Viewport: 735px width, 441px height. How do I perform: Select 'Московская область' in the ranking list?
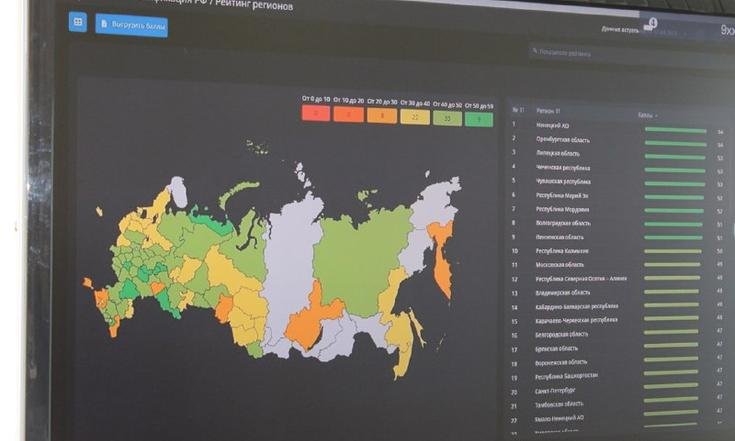tap(561, 265)
